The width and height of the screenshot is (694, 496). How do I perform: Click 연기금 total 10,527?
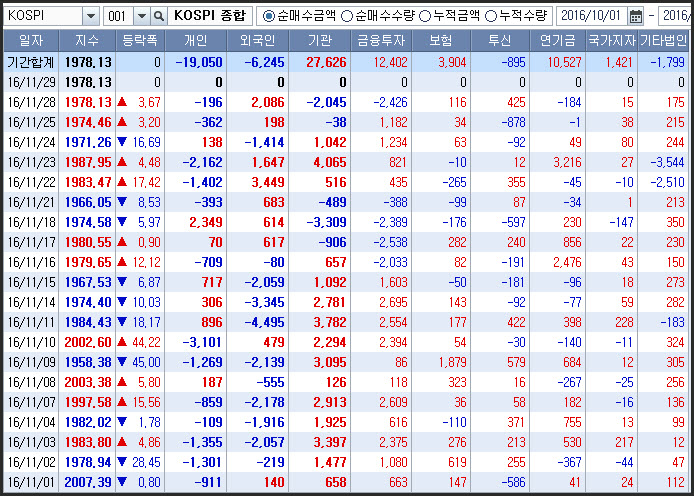click(564, 62)
